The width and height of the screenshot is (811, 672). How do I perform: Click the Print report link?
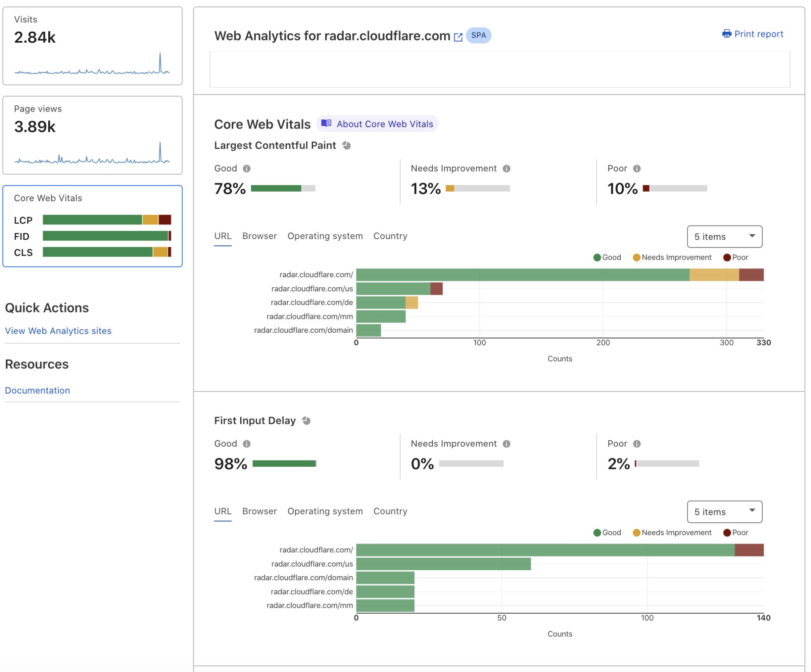pos(753,34)
